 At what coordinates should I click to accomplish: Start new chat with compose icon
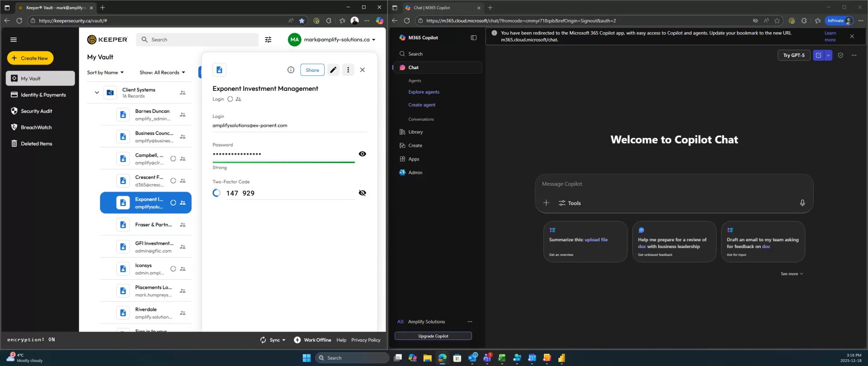[818, 55]
